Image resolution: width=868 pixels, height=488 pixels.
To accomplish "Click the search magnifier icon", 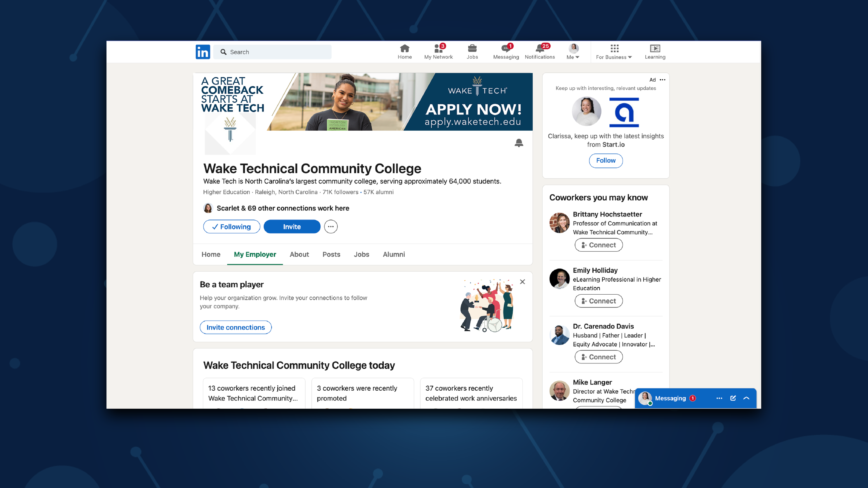I will (x=223, y=52).
